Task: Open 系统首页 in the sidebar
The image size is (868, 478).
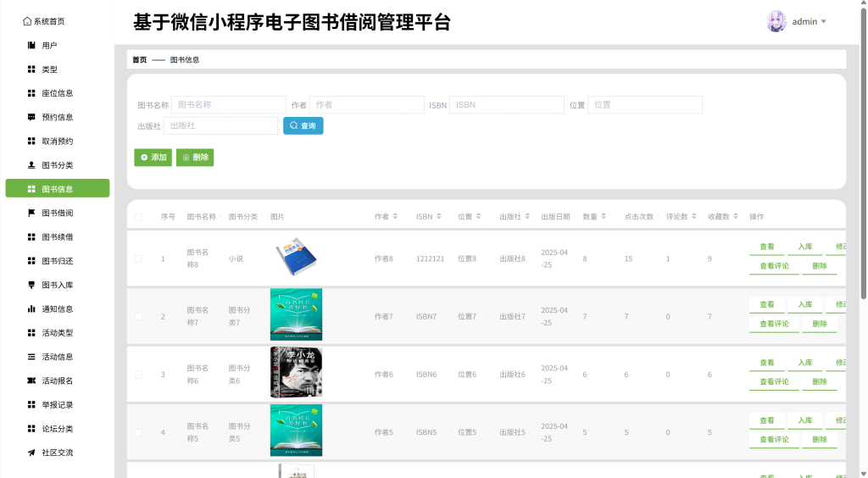Action: [44, 21]
